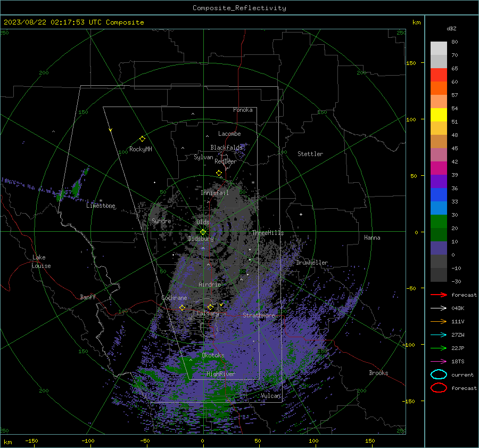Click the Calgary city label
The width and height of the screenshot is (479, 448).
click(208, 313)
